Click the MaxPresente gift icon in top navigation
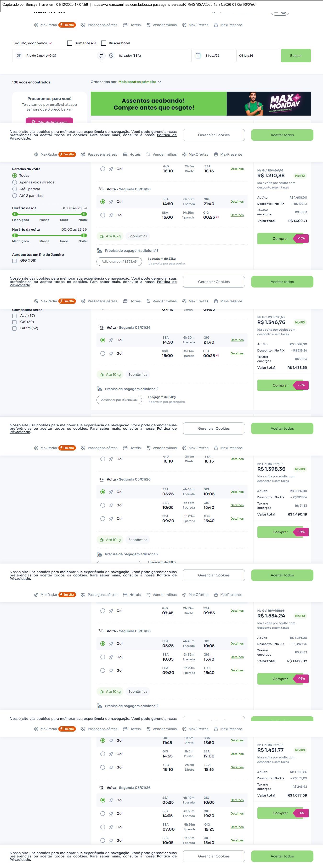The image size is (323, 868). coord(216,25)
